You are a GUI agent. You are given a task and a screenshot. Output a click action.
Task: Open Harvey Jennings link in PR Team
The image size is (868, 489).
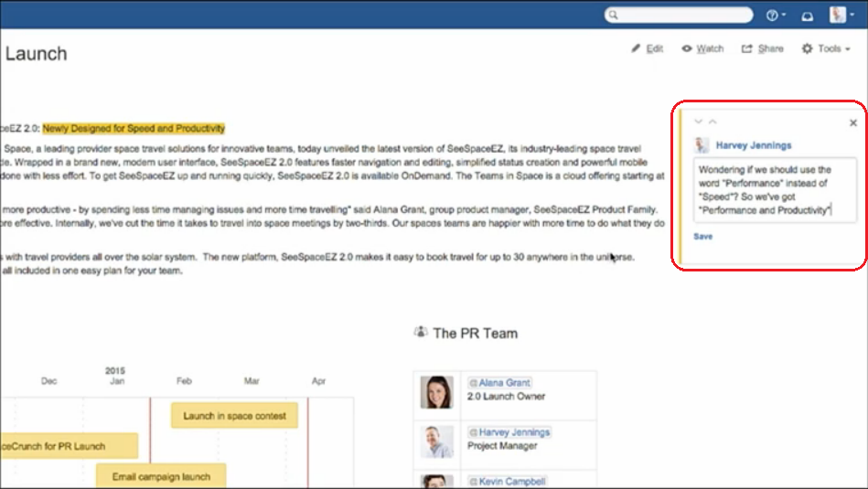pyautogui.click(x=514, y=432)
